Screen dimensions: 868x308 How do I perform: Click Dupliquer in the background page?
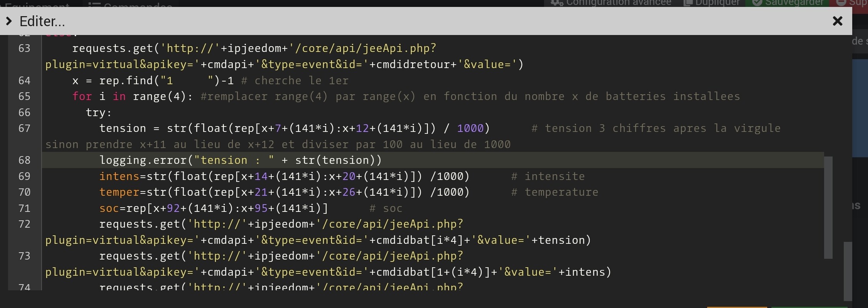pos(711,3)
